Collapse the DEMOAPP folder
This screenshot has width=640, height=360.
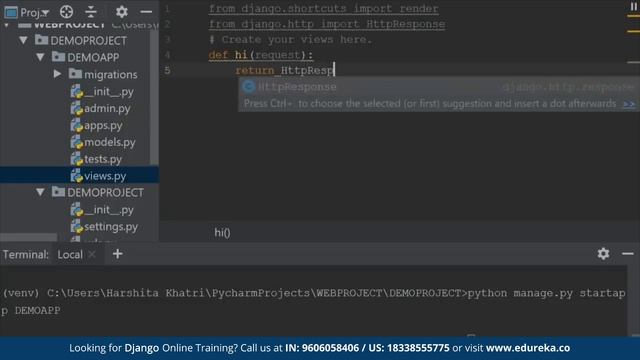click(x=40, y=57)
